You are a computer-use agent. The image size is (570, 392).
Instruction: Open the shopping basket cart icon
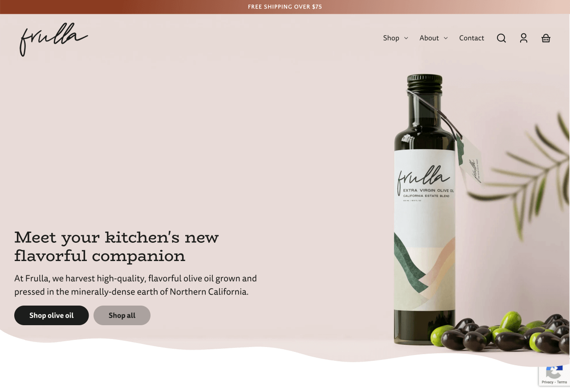point(546,38)
